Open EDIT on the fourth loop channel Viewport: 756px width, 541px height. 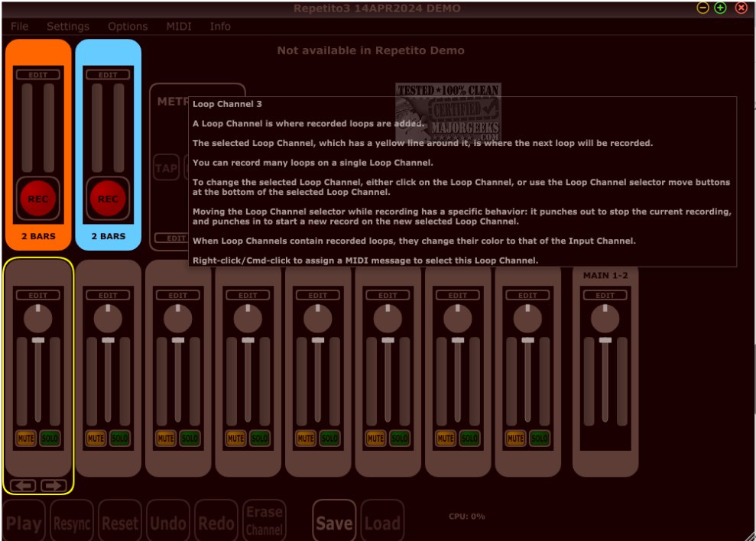click(x=248, y=295)
